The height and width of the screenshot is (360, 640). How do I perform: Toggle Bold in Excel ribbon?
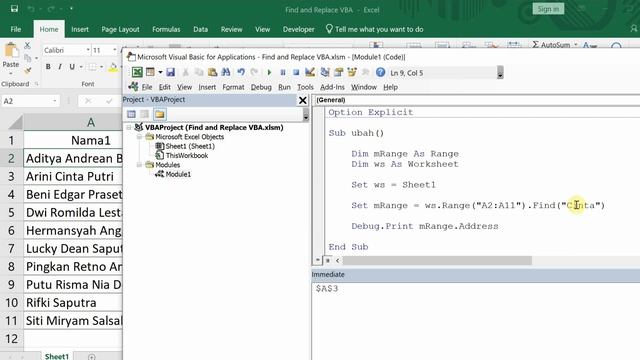(x=48, y=67)
